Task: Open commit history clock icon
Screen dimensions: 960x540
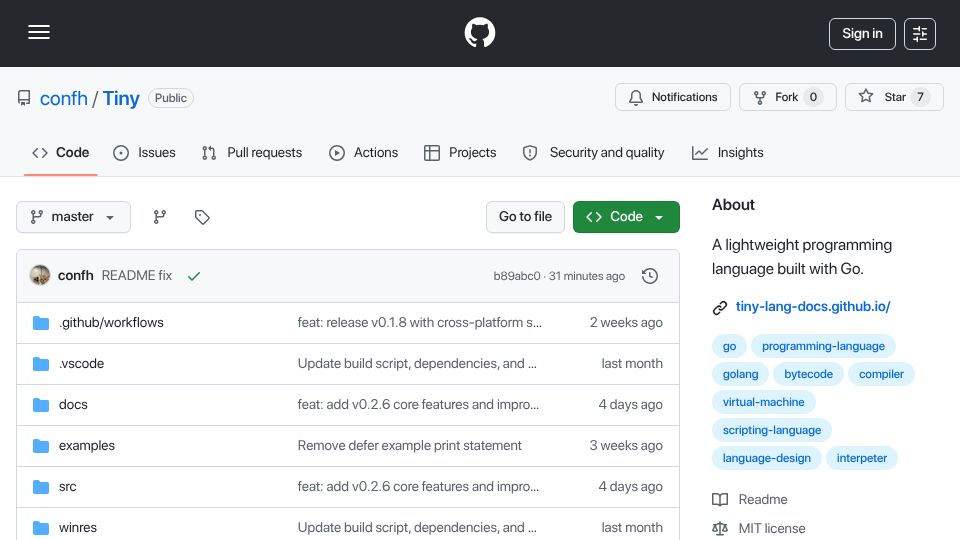Action: click(650, 276)
